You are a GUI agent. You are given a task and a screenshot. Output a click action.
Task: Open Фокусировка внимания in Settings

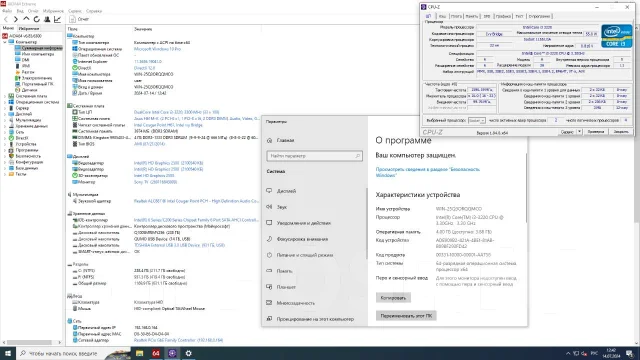click(x=302, y=239)
